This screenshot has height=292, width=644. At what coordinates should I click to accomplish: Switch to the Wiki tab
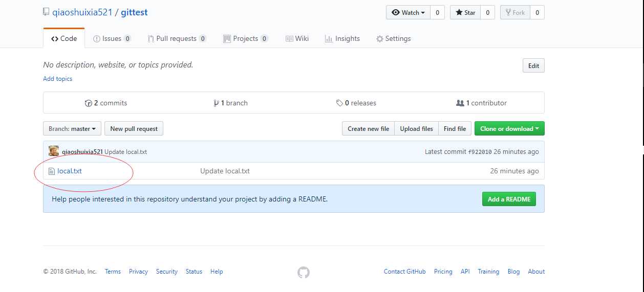tap(297, 38)
